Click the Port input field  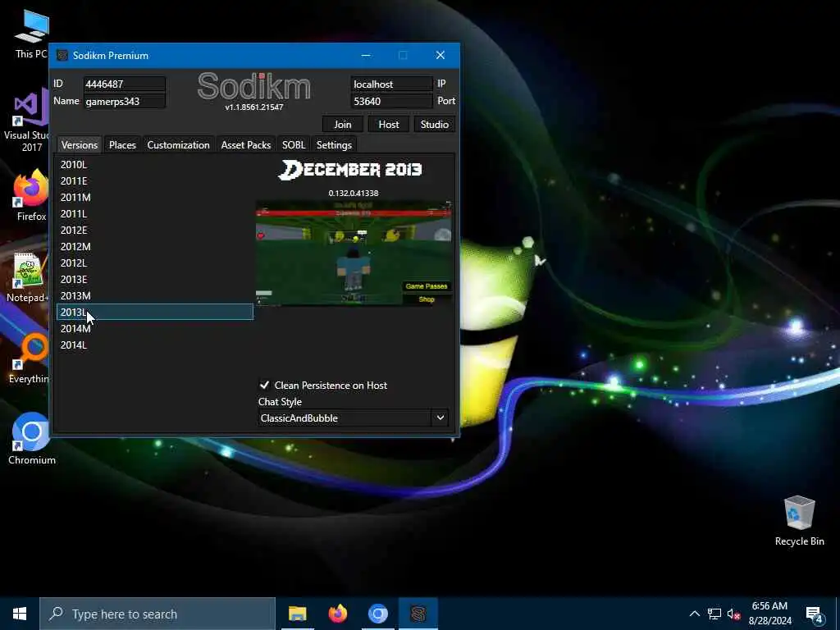391,101
